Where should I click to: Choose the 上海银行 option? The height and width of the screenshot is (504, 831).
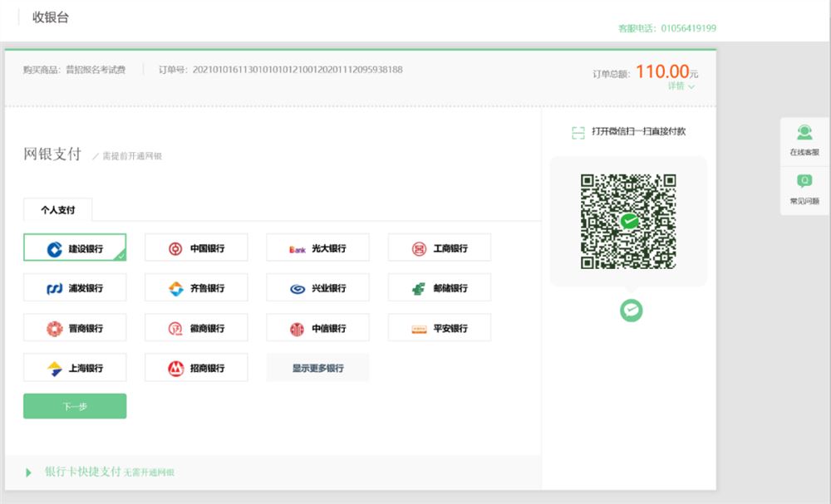(x=75, y=368)
